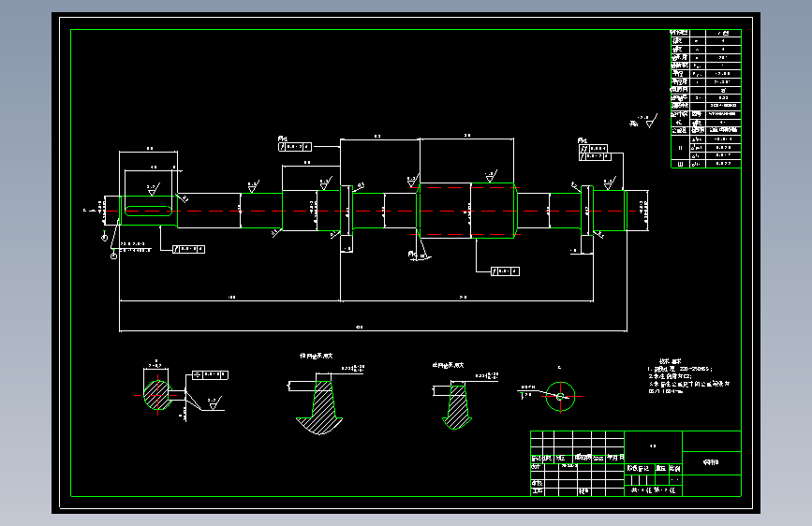Click the 年月日 cell in the title block
This screenshot has width=812, height=526.
[615, 458]
